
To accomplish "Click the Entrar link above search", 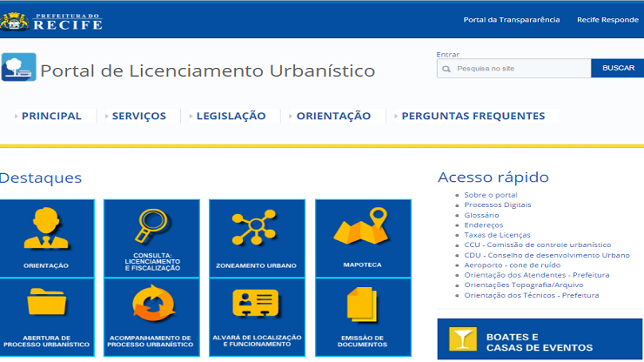I will [x=447, y=54].
